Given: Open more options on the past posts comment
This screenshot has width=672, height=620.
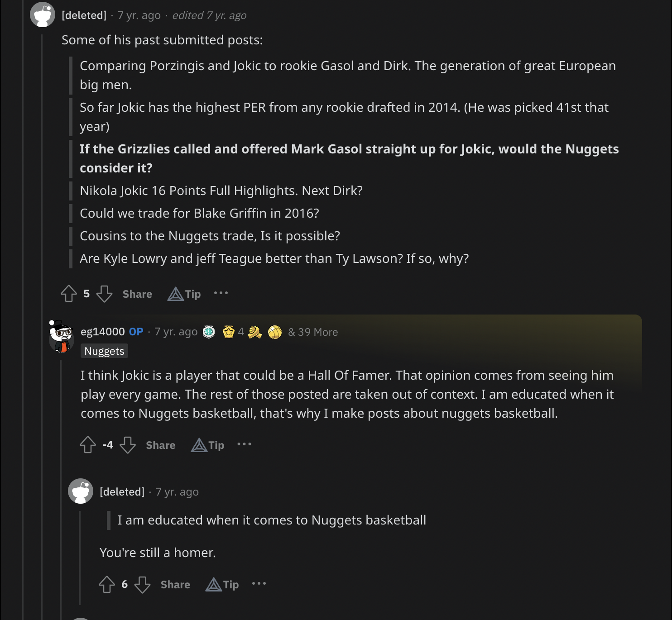Looking at the screenshot, I should 221,293.
